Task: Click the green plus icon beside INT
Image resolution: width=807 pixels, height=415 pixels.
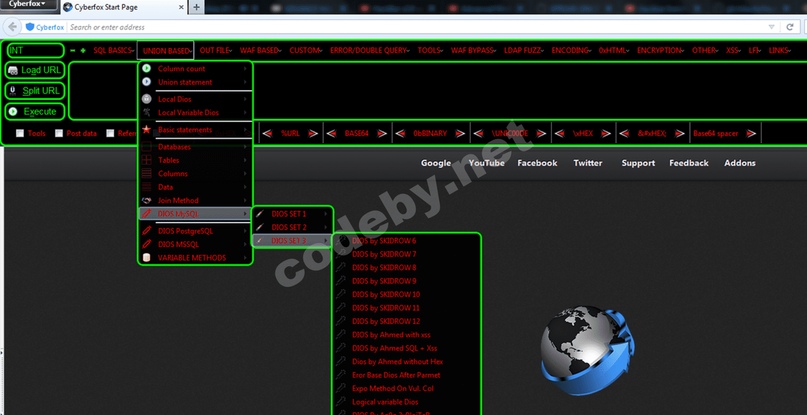Action: (x=84, y=50)
